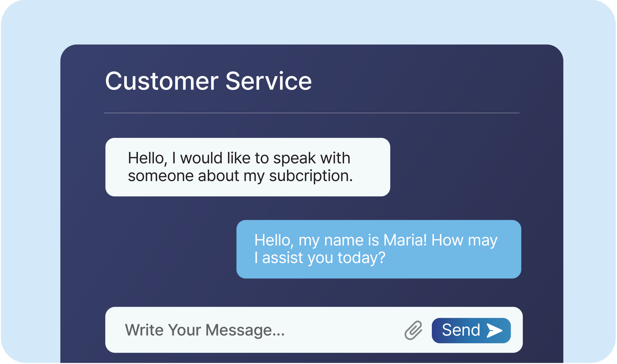
Task: Send the message with the Send button
Action: [471, 331]
